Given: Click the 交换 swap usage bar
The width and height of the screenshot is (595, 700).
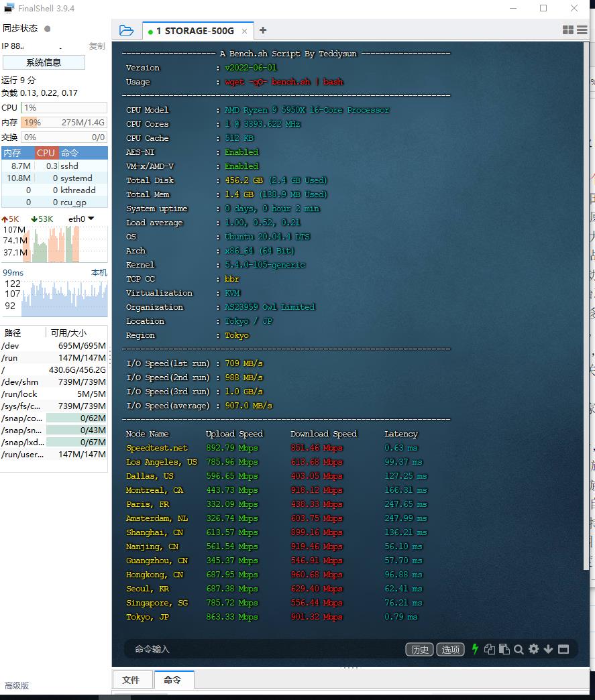Looking at the screenshot, I should pos(64,137).
